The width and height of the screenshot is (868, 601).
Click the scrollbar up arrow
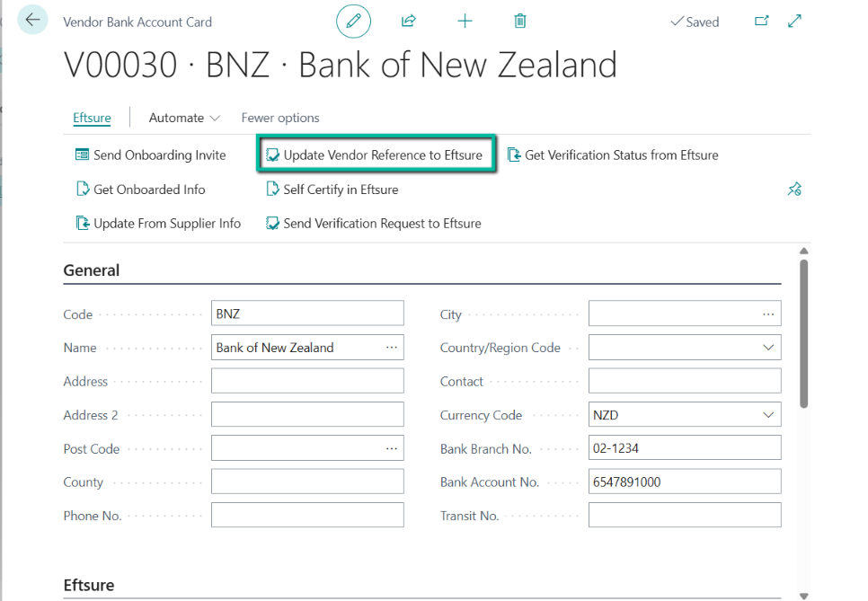(804, 252)
